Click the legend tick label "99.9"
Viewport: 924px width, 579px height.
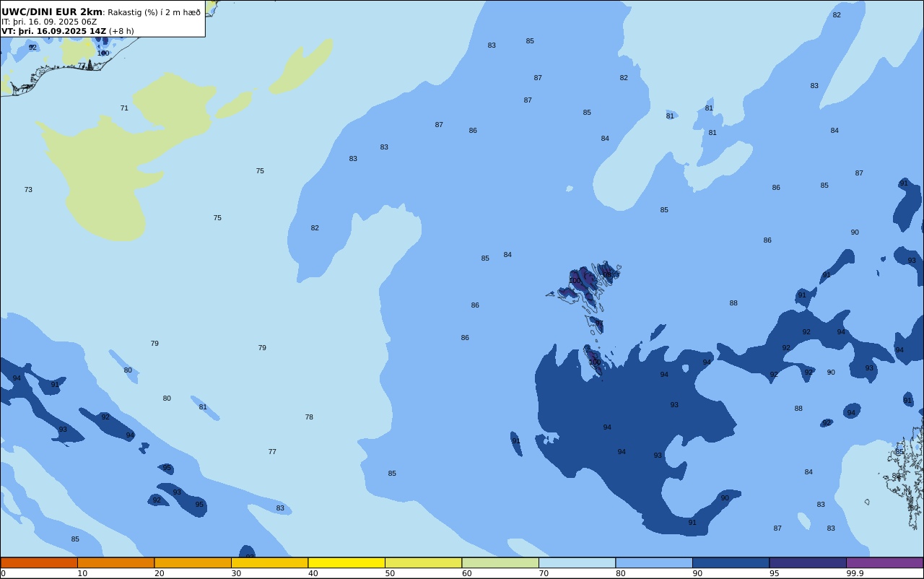[x=855, y=573]
